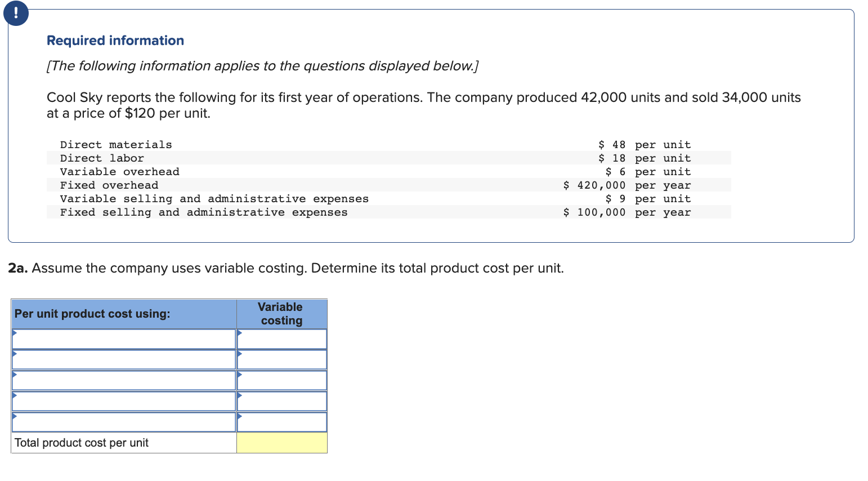
Task: Select the fourth row Variable costing amount field
Action: coord(282,401)
